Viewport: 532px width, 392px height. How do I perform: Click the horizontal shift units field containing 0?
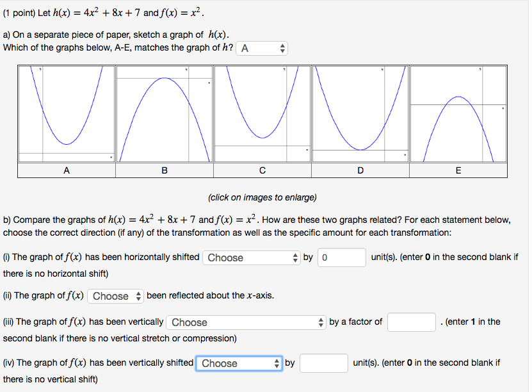coord(343,257)
